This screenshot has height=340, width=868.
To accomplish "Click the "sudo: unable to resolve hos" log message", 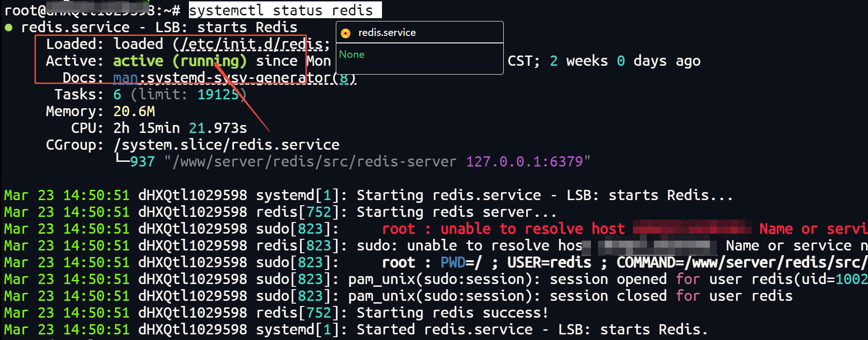I will pos(470,245).
